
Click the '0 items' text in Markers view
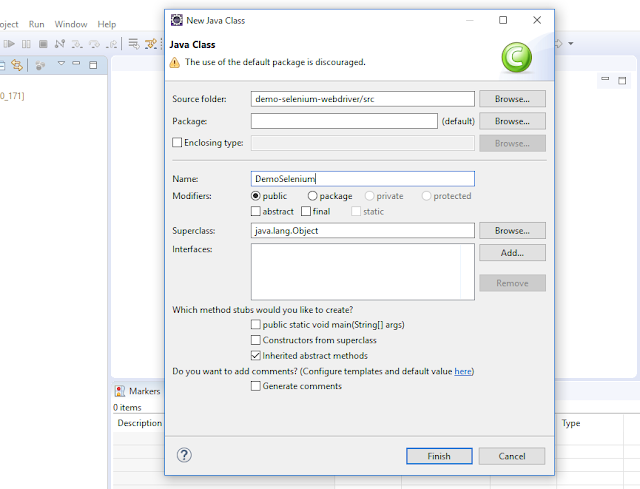pyautogui.click(x=127, y=407)
